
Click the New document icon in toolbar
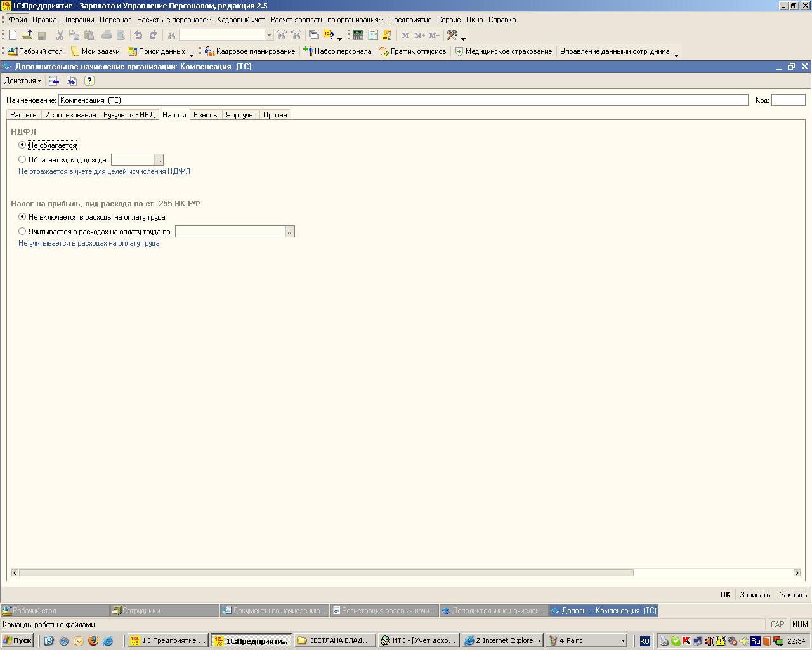(13, 36)
